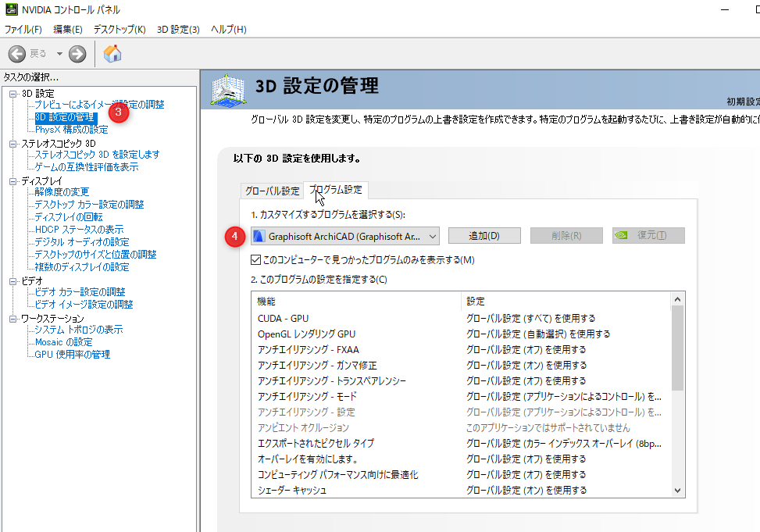Click the 戻る label next to back arrow
This screenshot has width=760, height=532.
coord(38,53)
